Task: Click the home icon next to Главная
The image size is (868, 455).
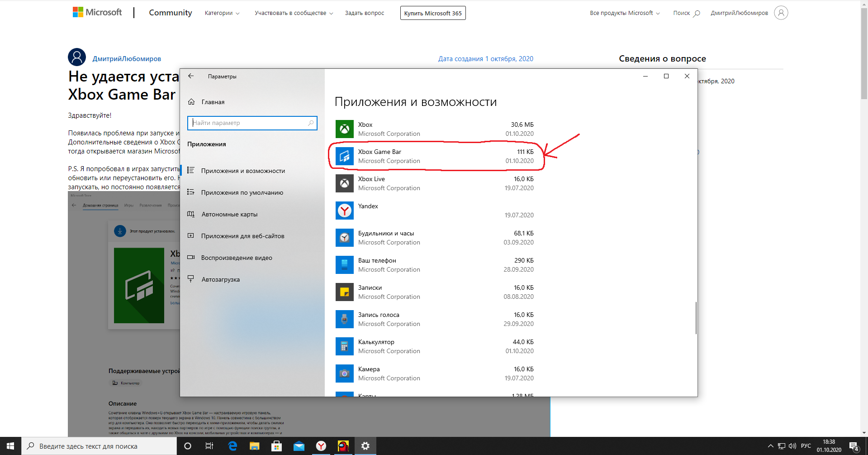Action: click(191, 102)
